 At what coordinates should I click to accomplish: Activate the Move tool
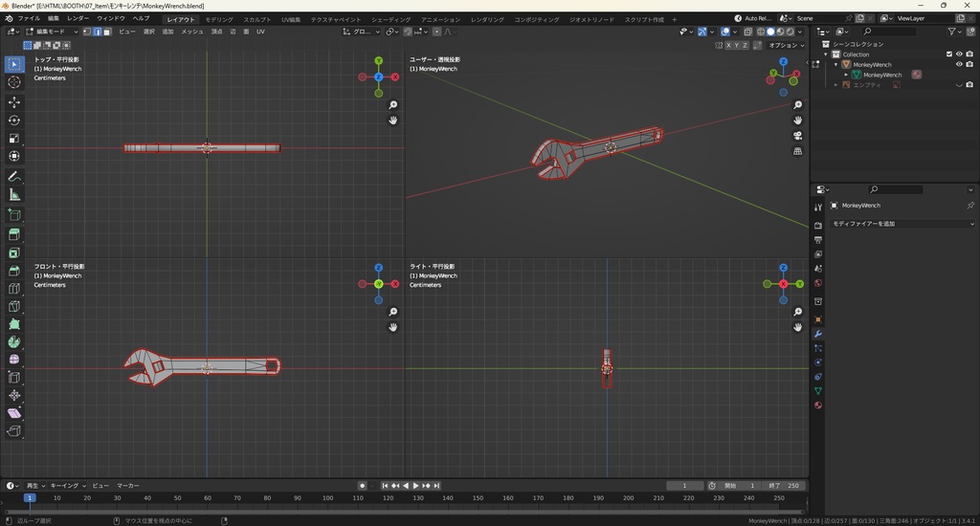[14, 101]
